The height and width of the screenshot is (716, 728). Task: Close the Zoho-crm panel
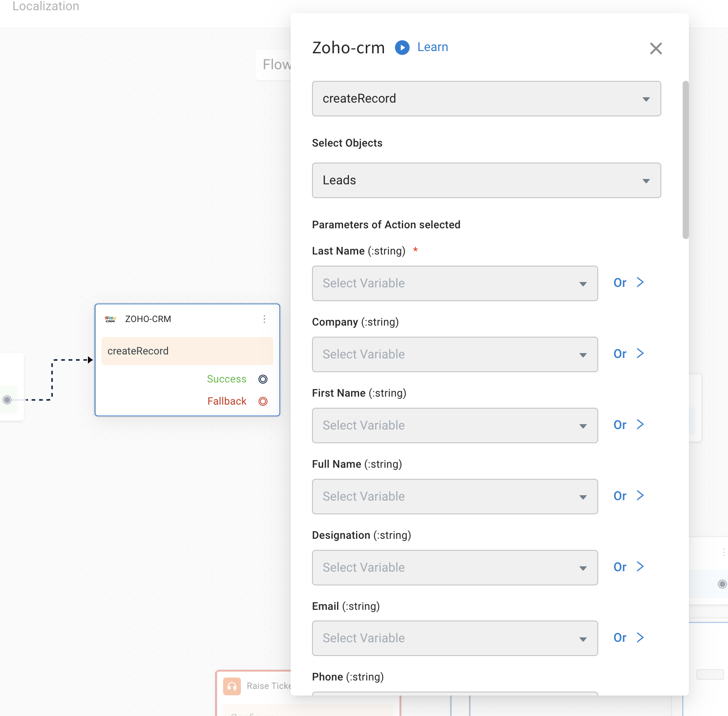(656, 48)
